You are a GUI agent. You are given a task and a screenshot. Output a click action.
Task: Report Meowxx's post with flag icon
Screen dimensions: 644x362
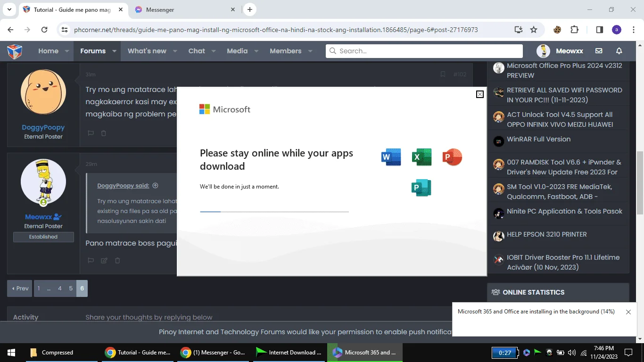click(x=91, y=260)
